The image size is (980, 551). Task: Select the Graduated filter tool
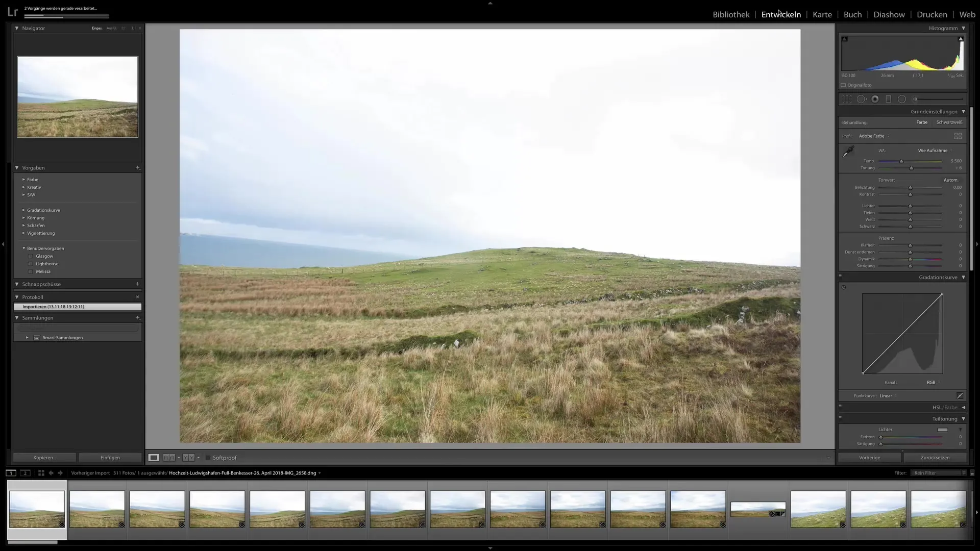[888, 99]
